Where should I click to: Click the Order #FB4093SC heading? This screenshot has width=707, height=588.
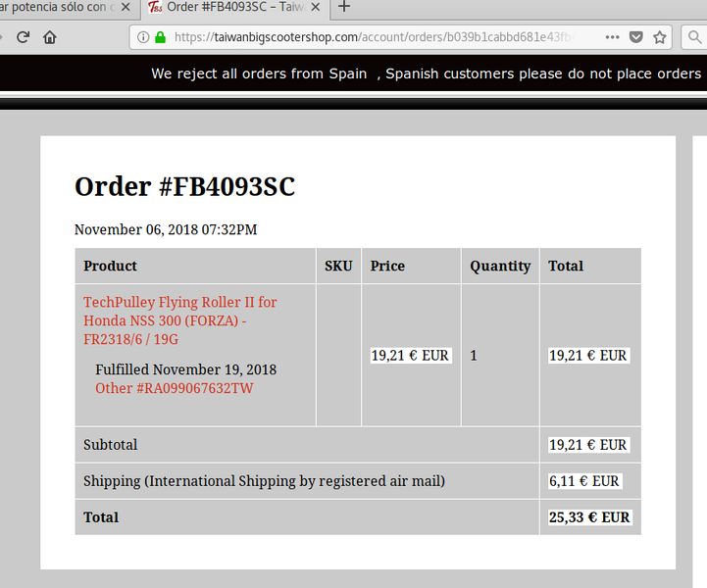[x=184, y=186]
